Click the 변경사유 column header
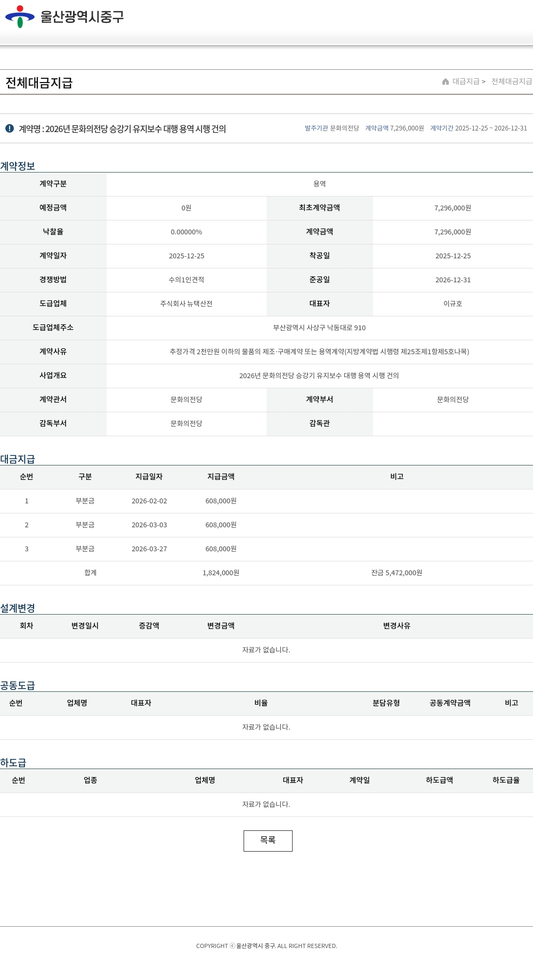Viewport: 533px width, 980px height. [x=397, y=626]
